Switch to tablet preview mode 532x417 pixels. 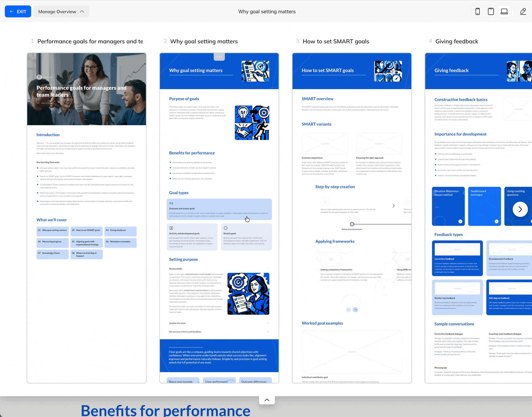click(491, 11)
